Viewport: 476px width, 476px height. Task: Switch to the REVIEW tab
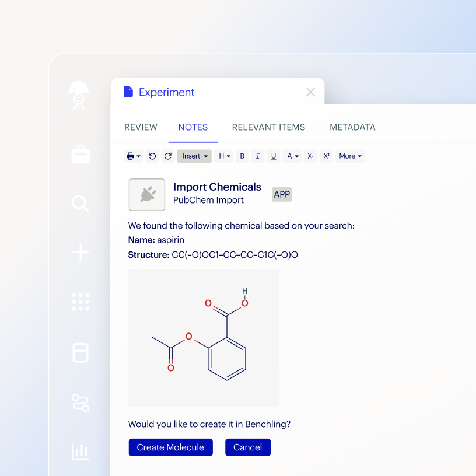[141, 127]
